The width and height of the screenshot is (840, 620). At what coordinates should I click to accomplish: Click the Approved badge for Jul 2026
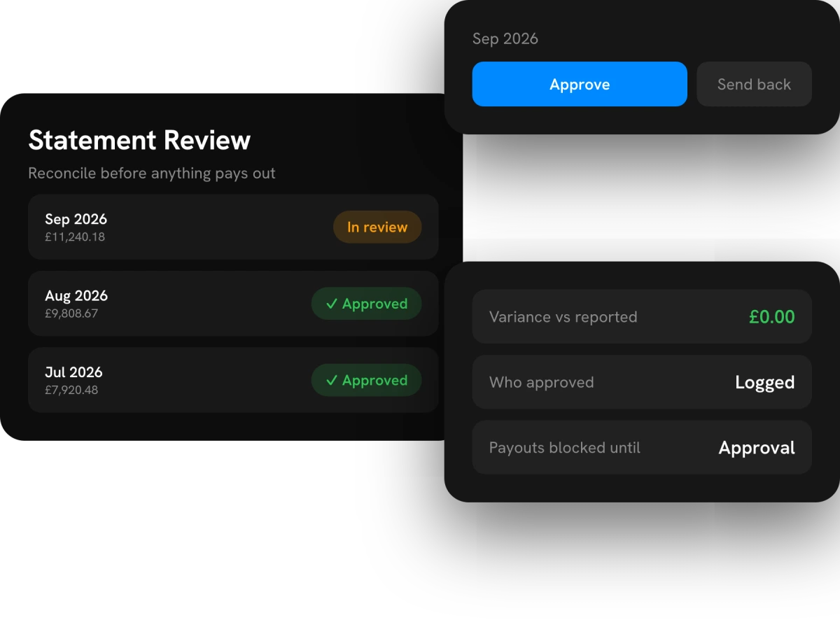pos(367,380)
